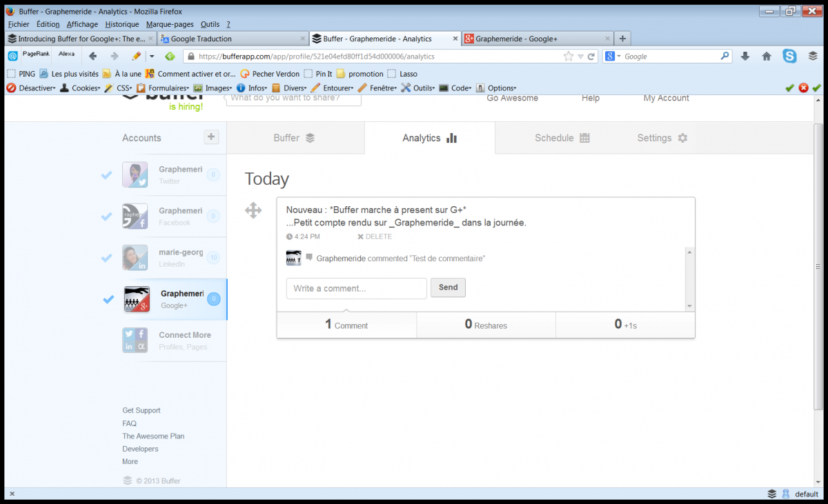The image size is (828, 504).
Task: Toggle checkmark for Twitter account
Action: click(x=106, y=175)
